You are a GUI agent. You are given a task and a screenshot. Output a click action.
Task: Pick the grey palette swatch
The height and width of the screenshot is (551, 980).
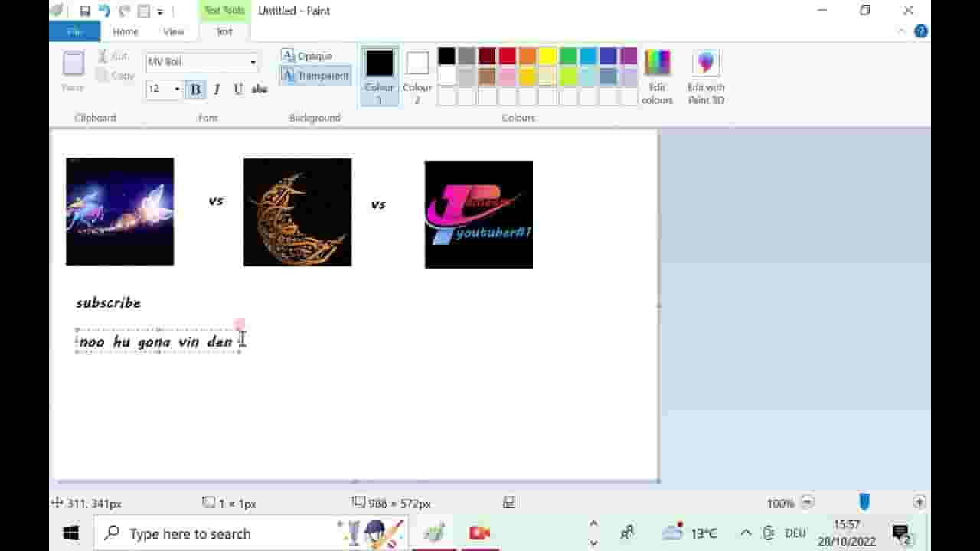point(467,57)
